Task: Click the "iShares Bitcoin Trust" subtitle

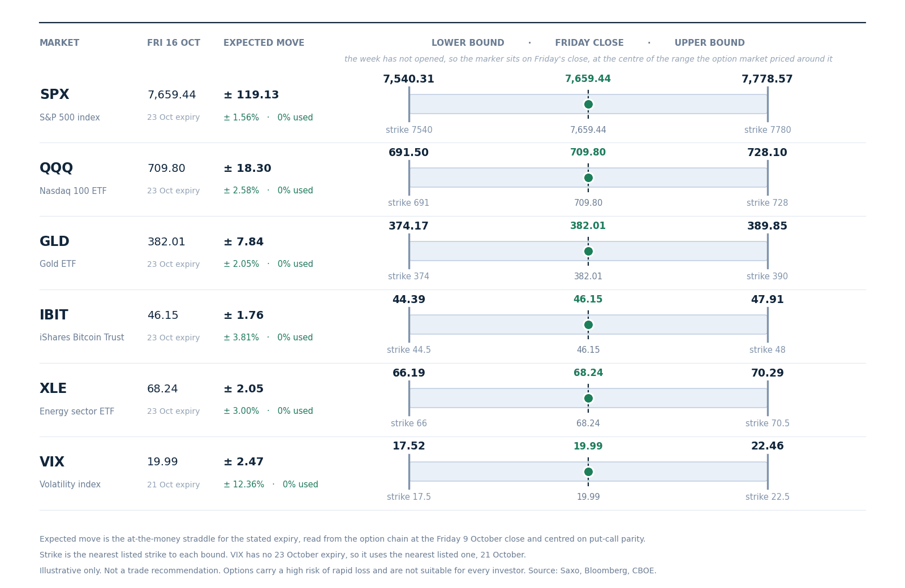Action: (x=81, y=338)
